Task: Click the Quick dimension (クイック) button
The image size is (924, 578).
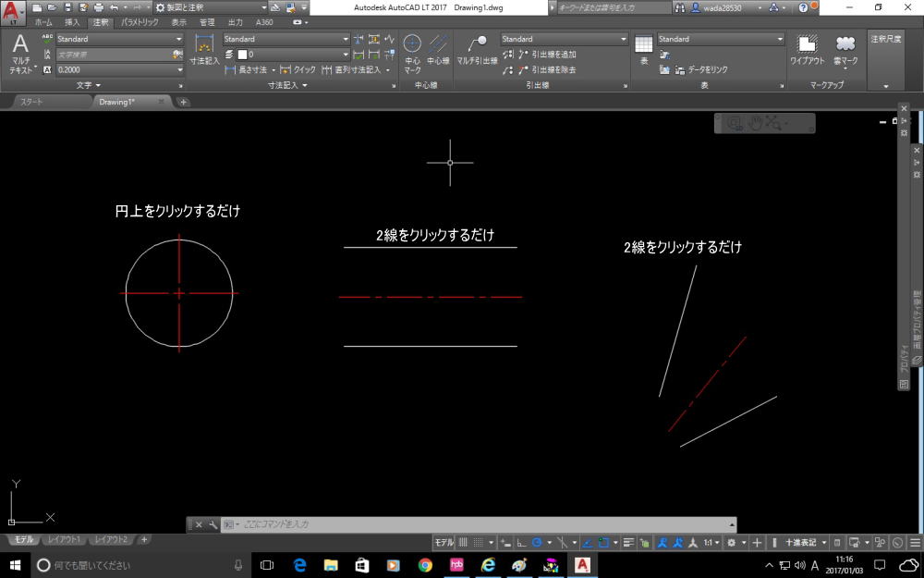Action: point(298,69)
